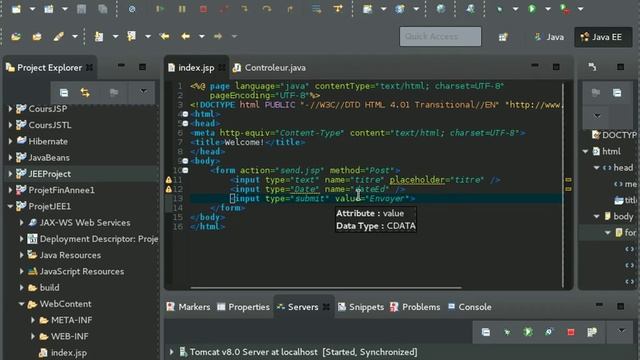Switch to the Controleur.java editor tab
The width and height of the screenshot is (640, 360).
[269, 68]
